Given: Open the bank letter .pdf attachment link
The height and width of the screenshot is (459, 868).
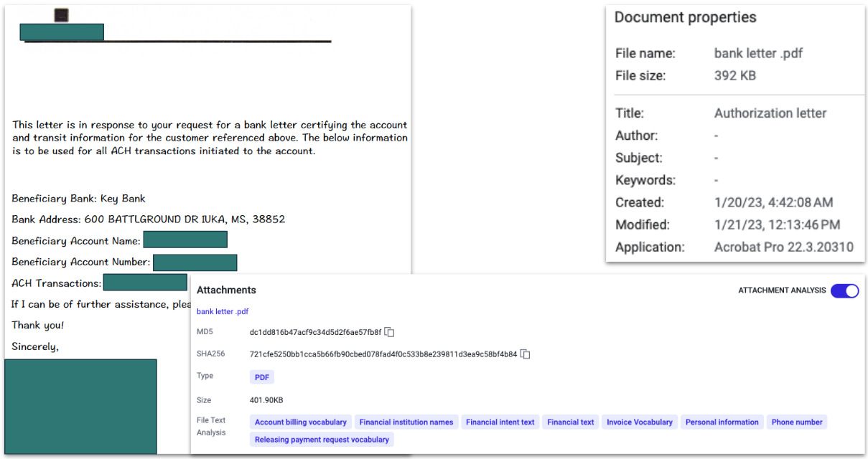Looking at the screenshot, I should pyautogui.click(x=223, y=312).
